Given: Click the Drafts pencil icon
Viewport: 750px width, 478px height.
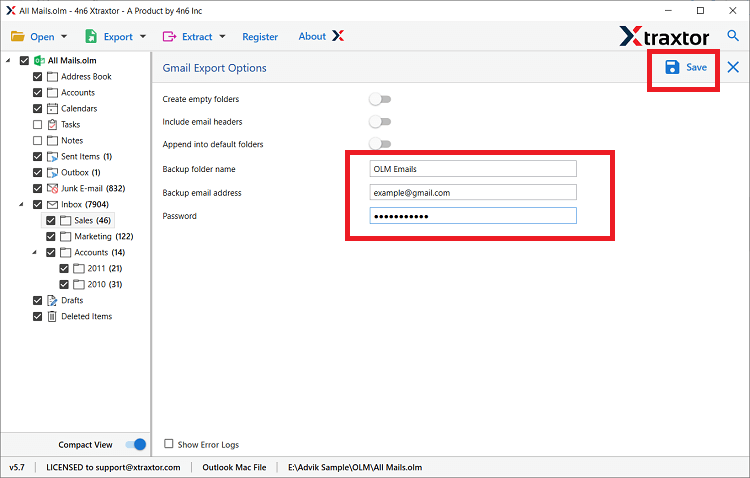Looking at the screenshot, I should pyautogui.click(x=53, y=300).
